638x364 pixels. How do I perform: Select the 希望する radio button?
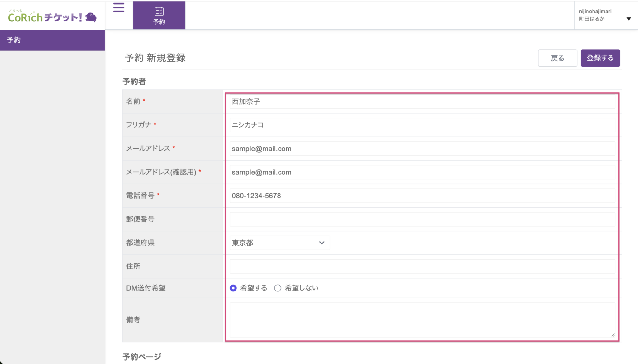tap(233, 288)
